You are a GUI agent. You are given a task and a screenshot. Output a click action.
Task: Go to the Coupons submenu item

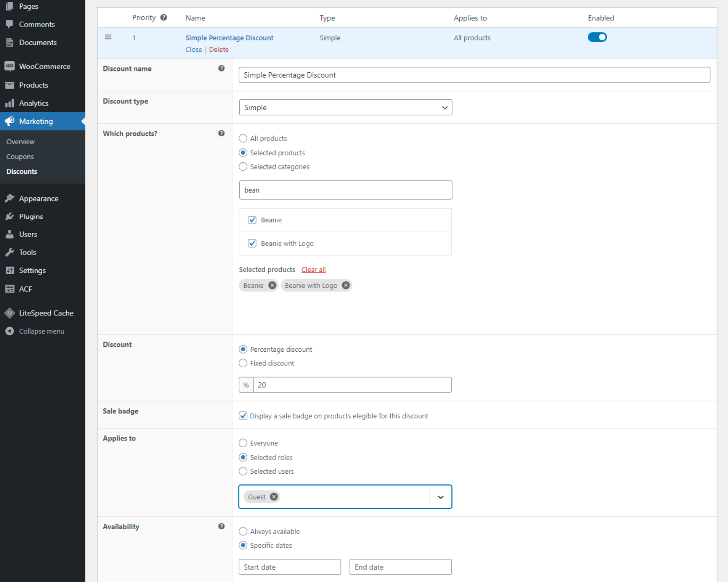tap(20, 156)
